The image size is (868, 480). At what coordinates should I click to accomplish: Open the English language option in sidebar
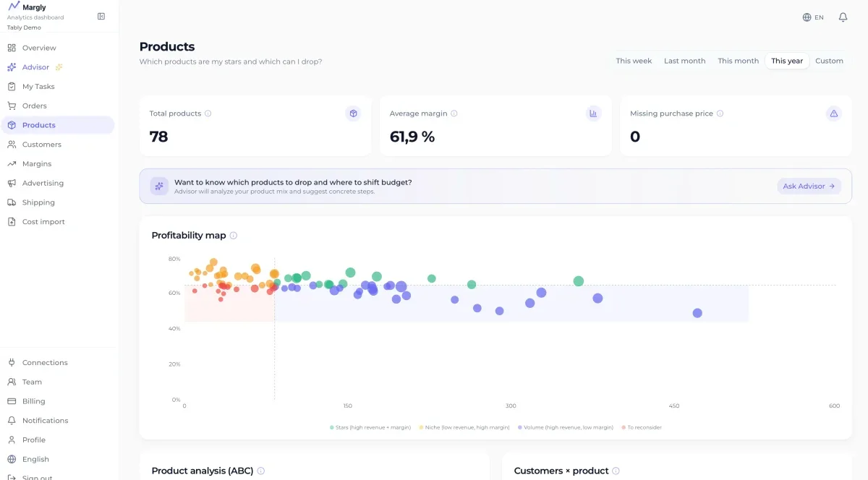point(35,459)
